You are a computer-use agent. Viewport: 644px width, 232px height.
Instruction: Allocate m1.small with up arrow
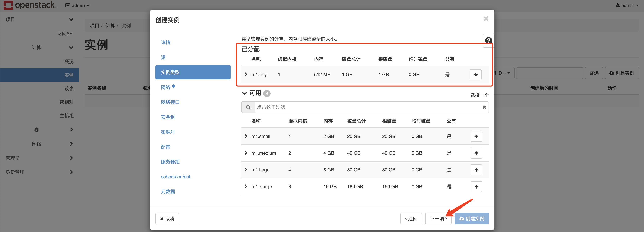(x=476, y=136)
